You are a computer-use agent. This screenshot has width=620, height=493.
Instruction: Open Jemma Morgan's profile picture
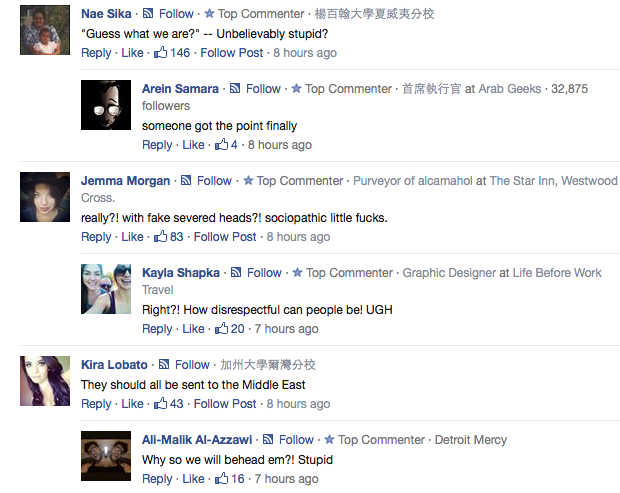click(x=44, y=197)
